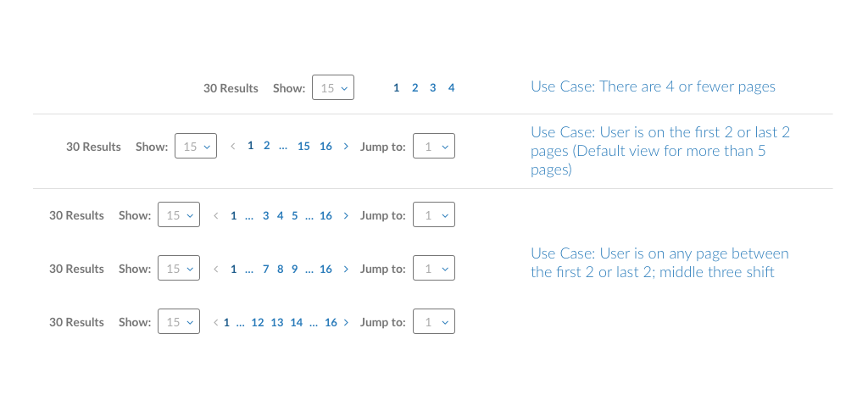Open Show dropdown in the 7 8 9 row
The width and height of the screenshot is (868, 406).
[179, 268]
